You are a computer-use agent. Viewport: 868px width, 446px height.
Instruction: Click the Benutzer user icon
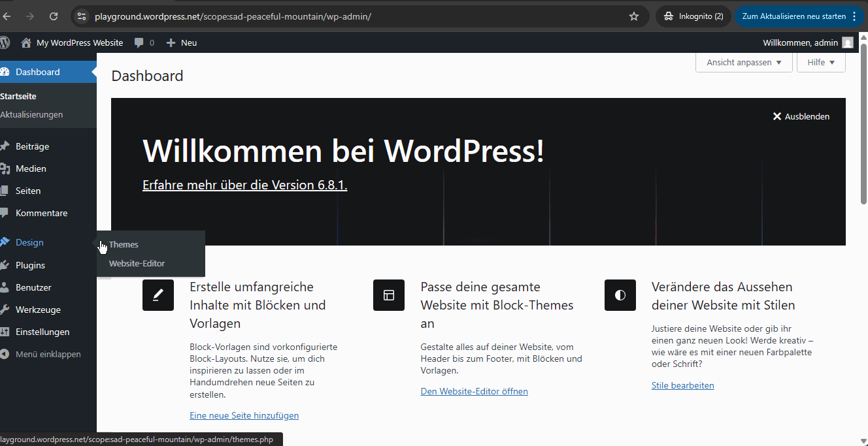[5, 287]
